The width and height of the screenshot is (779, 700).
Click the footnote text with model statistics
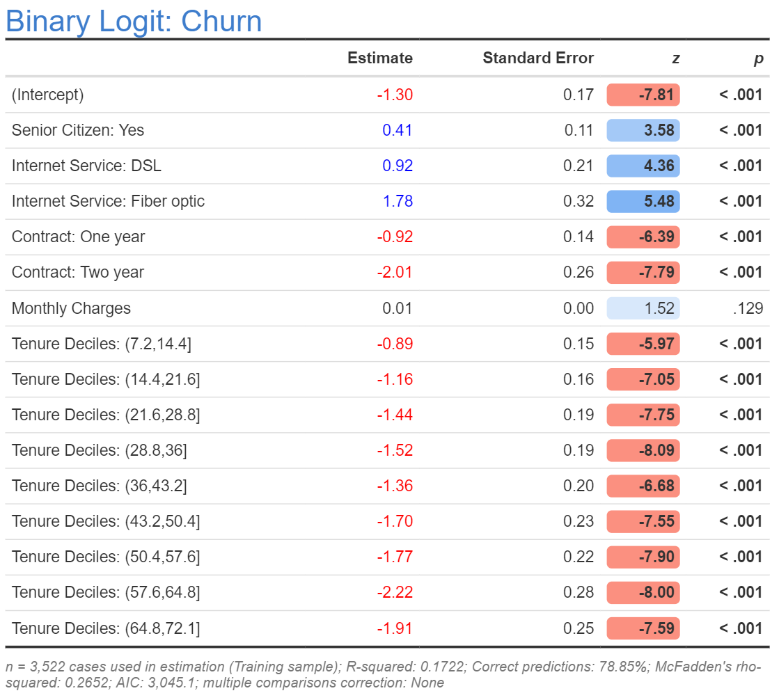click(383, 674)
